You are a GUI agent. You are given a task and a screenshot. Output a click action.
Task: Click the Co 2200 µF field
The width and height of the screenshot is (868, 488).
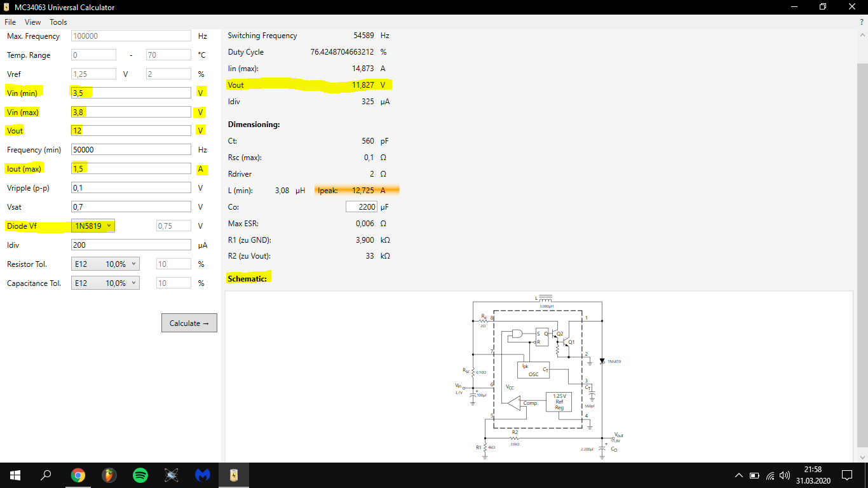[362, 207]
